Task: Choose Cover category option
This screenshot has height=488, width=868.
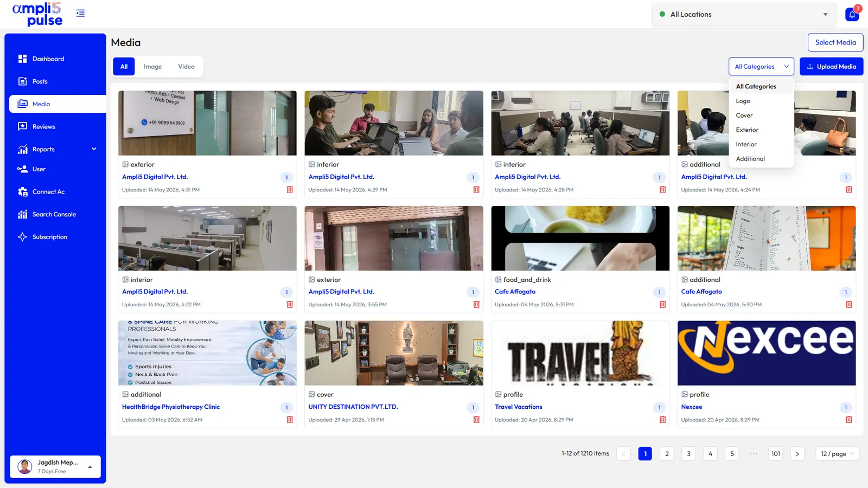Action: (761, 115)
